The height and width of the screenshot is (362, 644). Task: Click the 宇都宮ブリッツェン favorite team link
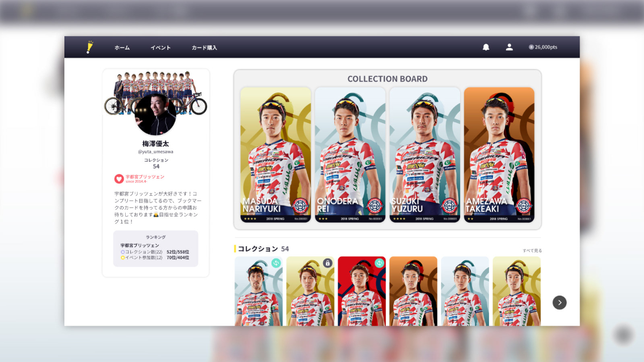click(x=145, y=177)
